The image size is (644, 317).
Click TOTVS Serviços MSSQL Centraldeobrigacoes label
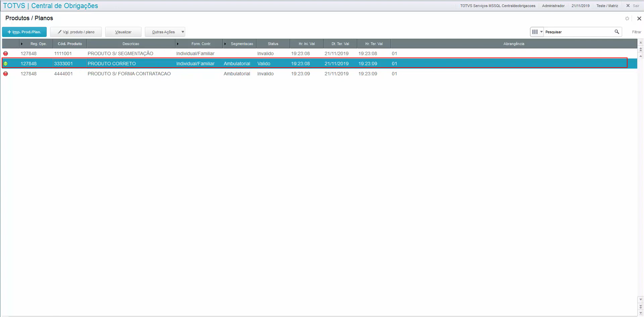click(498, 6)
